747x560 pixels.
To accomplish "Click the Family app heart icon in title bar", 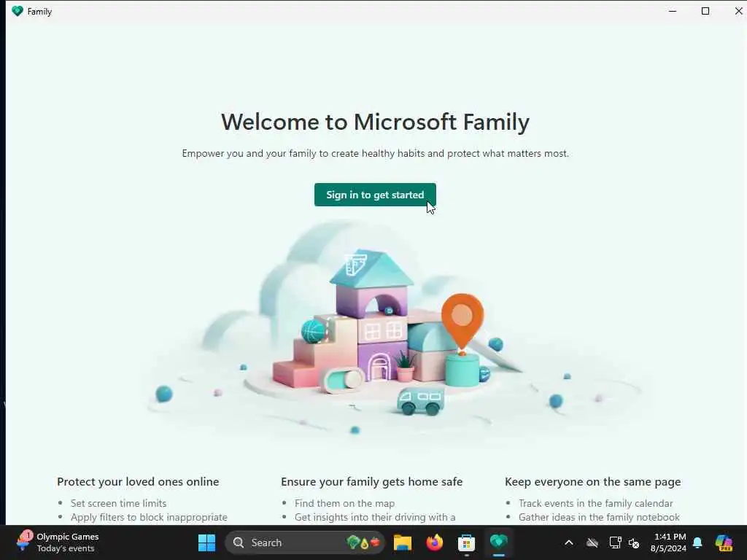I will click(x=18, y=11).
